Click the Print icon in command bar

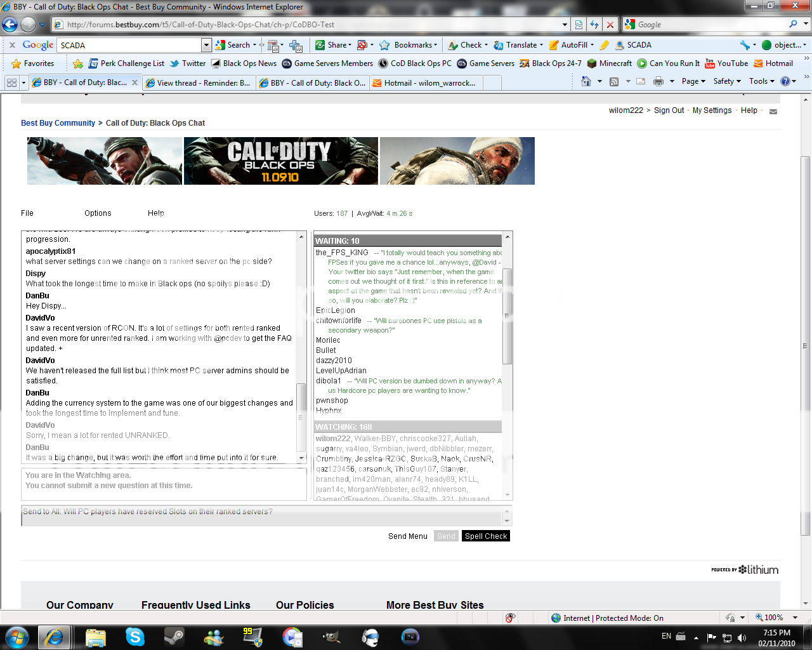pos(658,81)
